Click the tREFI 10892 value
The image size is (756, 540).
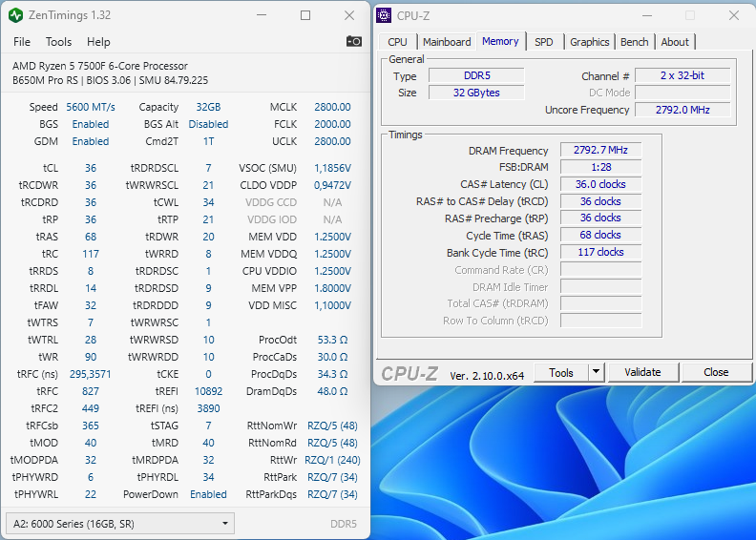coord(208,391)
